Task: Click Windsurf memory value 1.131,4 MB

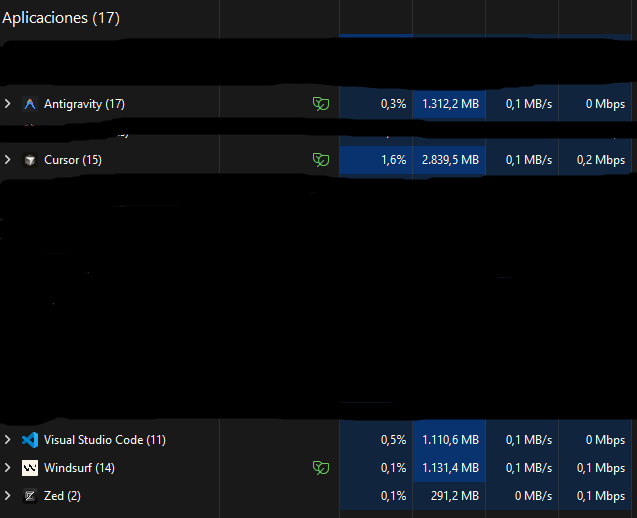Action: pyautogui.click(x=450, y=468)
